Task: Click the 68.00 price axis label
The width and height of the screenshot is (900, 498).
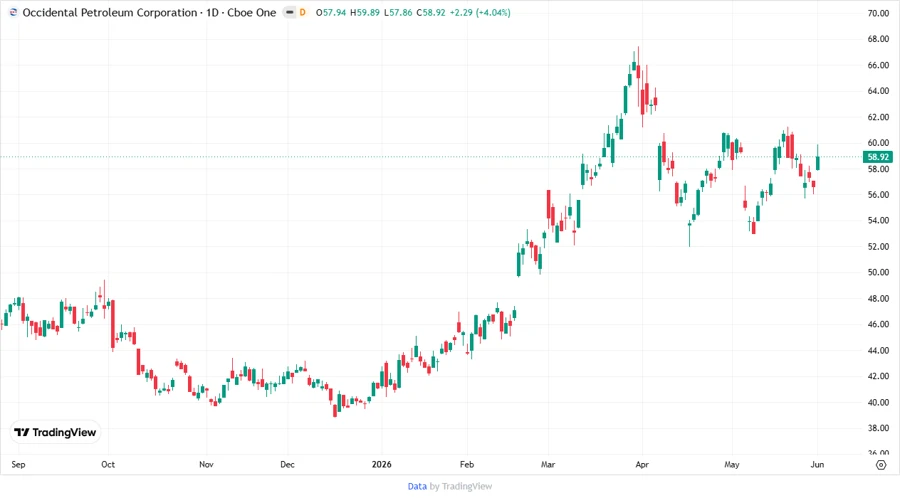Action: [x=878, y=39]
